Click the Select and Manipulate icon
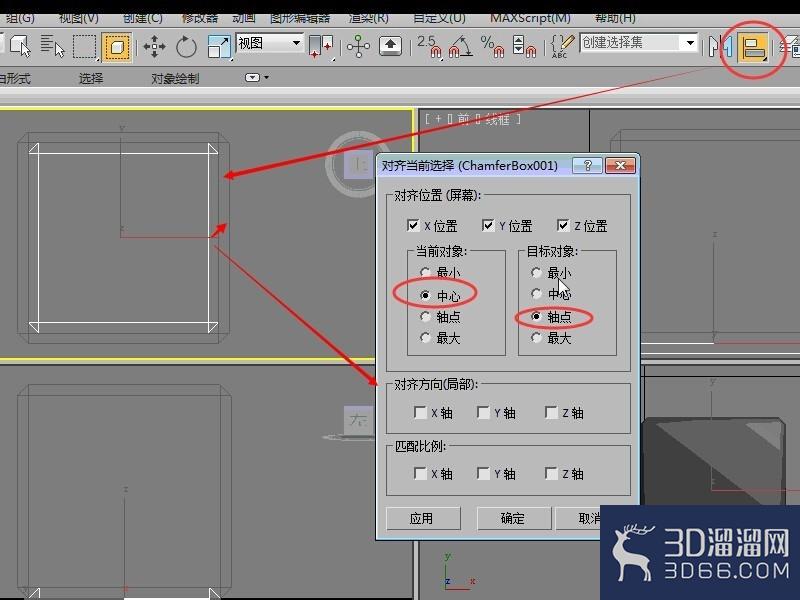800x600 pixels. click(x=359, y=46)
